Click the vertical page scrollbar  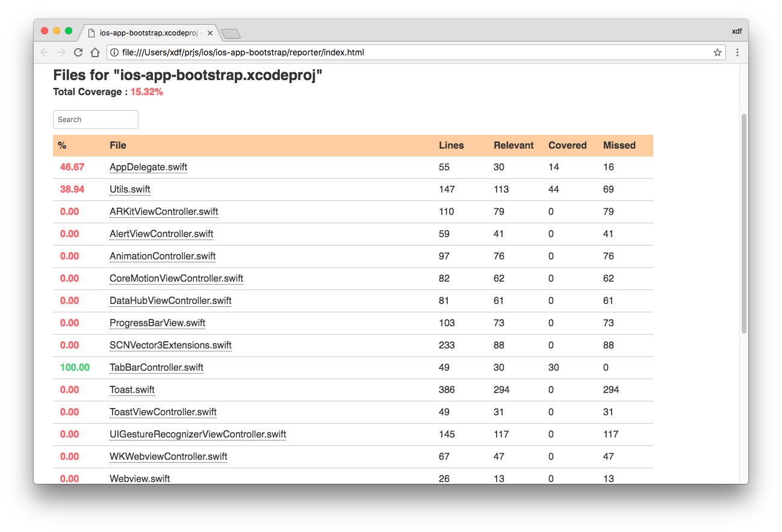coord(744,223)
